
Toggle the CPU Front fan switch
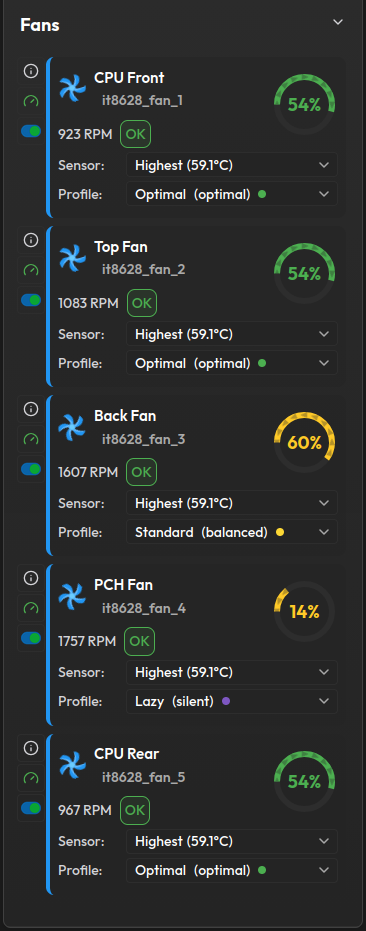click(31, 131)
